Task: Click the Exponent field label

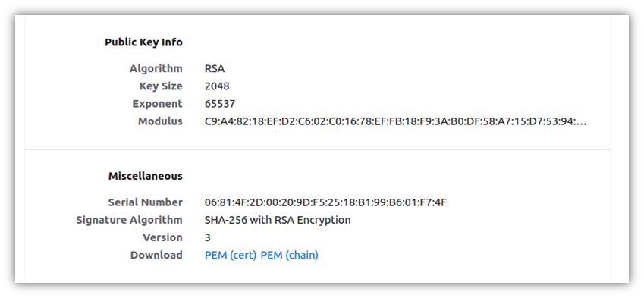Action: click(157, 104)
